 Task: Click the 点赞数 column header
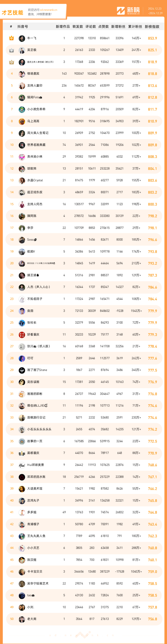[x=104, y=26]
